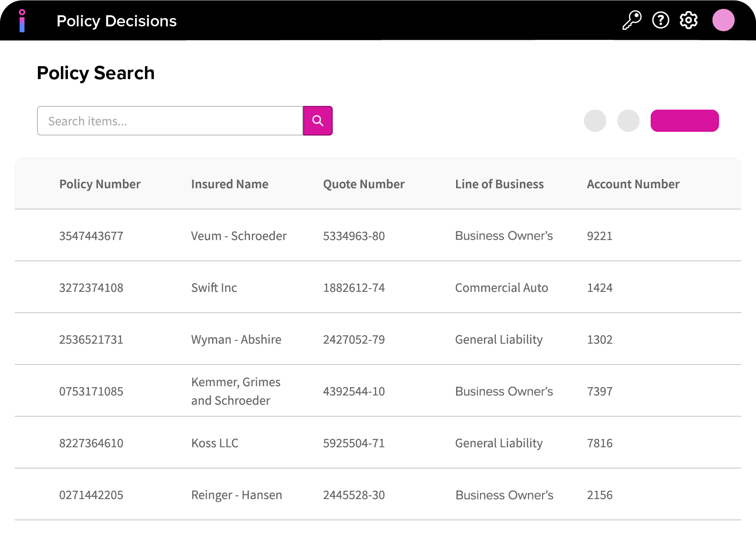Select Kemmer, Grimes and Schroeder row
Screen dimensions: 756x537
(236, 391)
